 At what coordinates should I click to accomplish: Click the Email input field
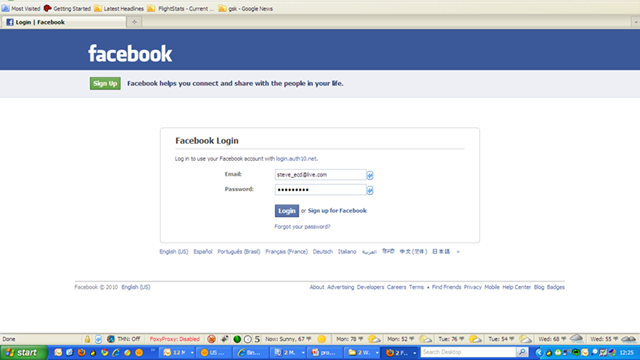320,175
